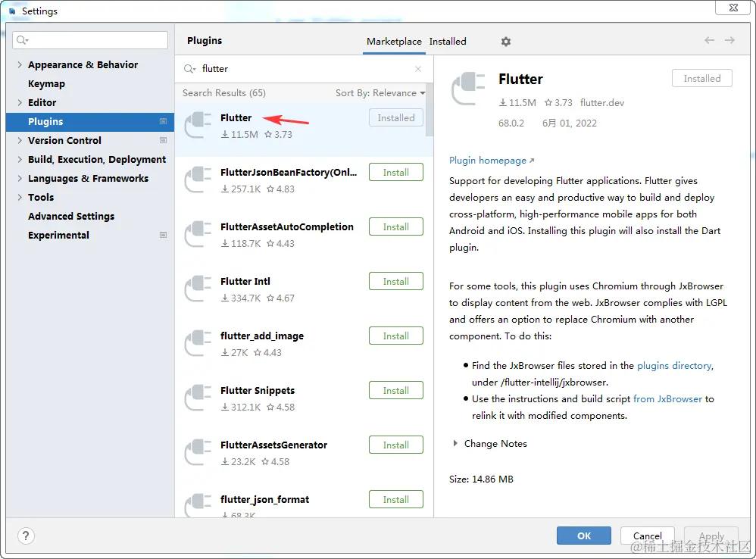
Task: Open the plugins gear settings icon
Action: coord(506,42)
